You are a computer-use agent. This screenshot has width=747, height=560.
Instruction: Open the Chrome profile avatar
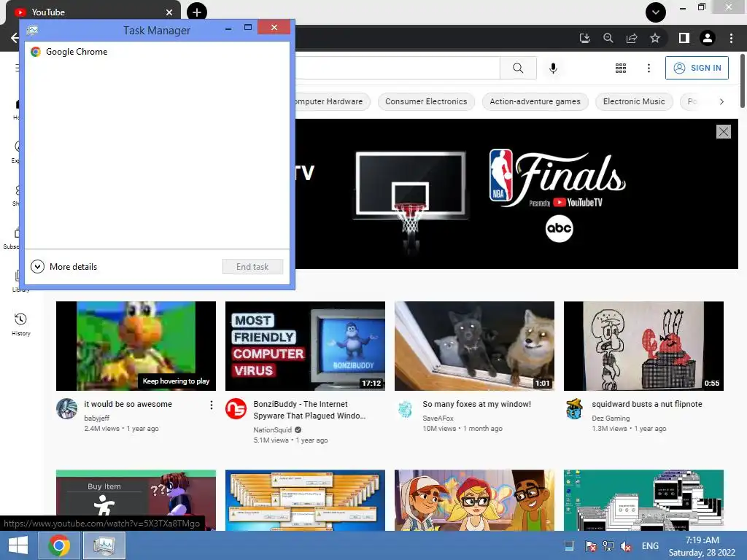[708, 38]
